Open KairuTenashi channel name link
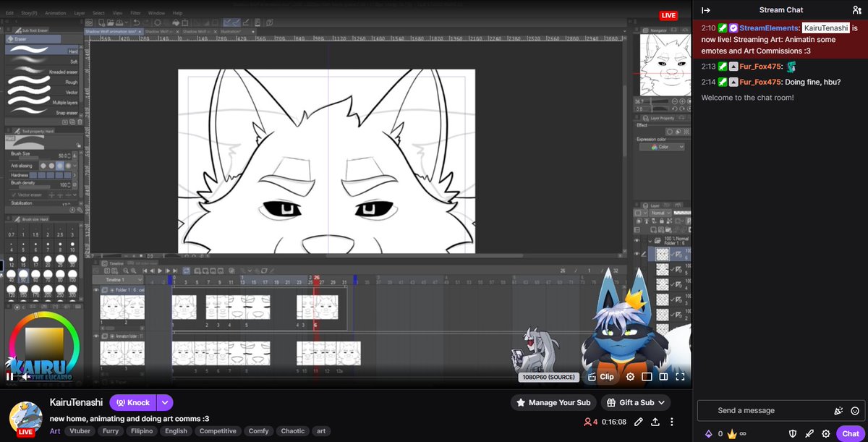The width and height of the screenshot is (868, 442). click(x=77, y=402)
